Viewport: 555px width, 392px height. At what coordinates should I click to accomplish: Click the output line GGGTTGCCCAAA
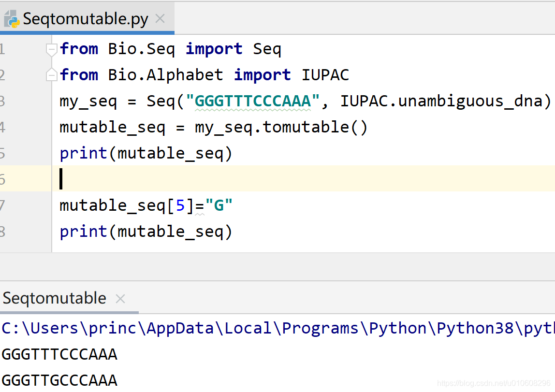[59, 380]
